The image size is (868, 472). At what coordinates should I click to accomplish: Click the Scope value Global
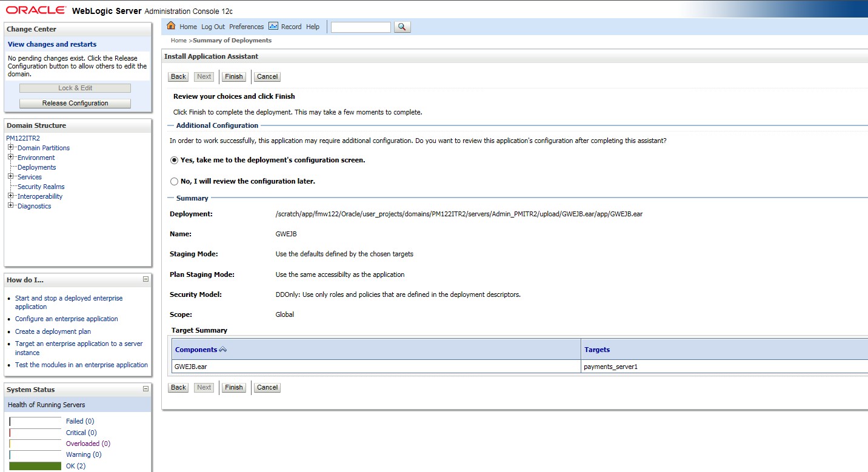click(x=285, y=314)
